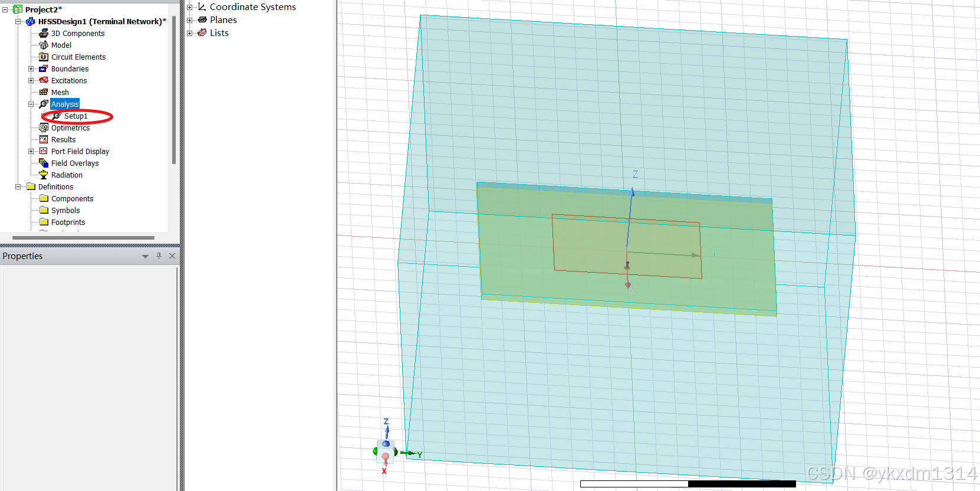Select the Optimetrics label
This screenshot has height=491, width=980.
[x=71, y=127]
